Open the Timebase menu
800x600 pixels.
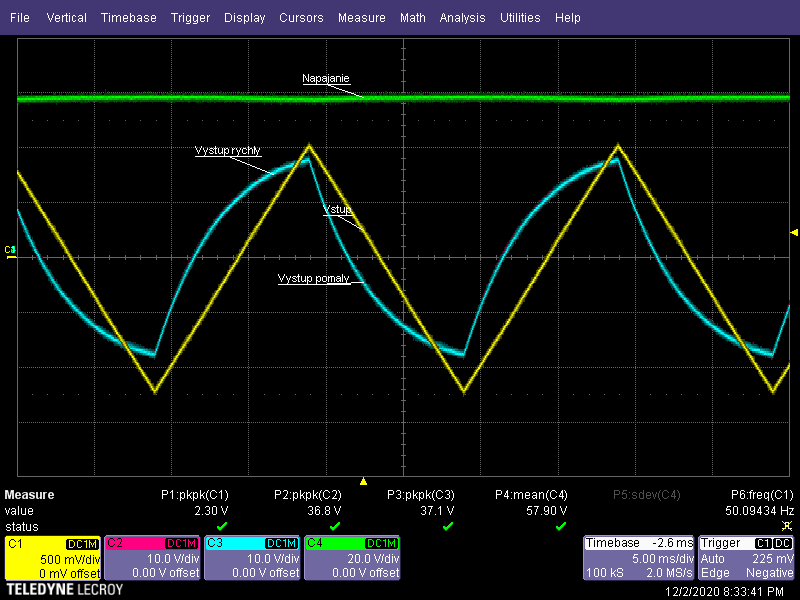(129, 18)
